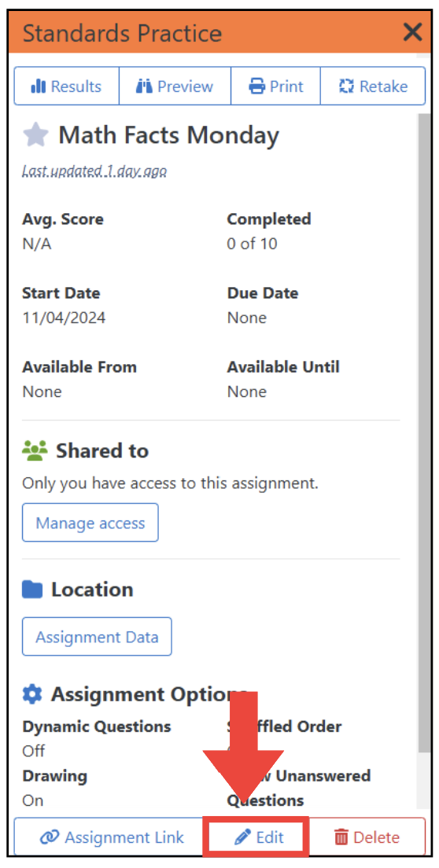
Task: Select the Preview text label
Action: (x=186, y=87)
